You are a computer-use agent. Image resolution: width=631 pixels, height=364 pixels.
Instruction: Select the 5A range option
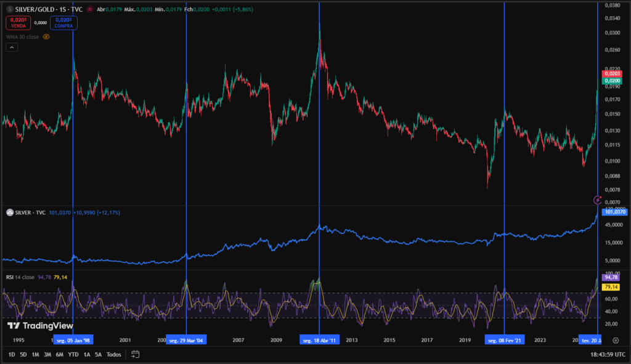(99, 354)
